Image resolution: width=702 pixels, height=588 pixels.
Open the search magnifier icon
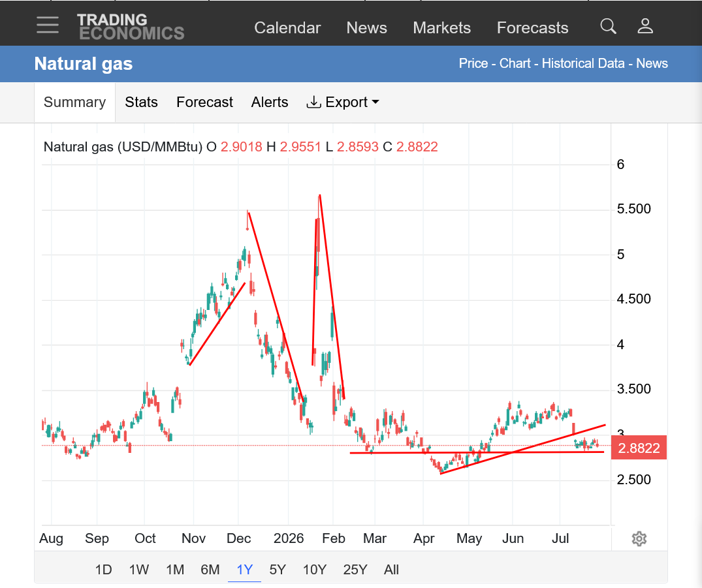click(608, 26)
